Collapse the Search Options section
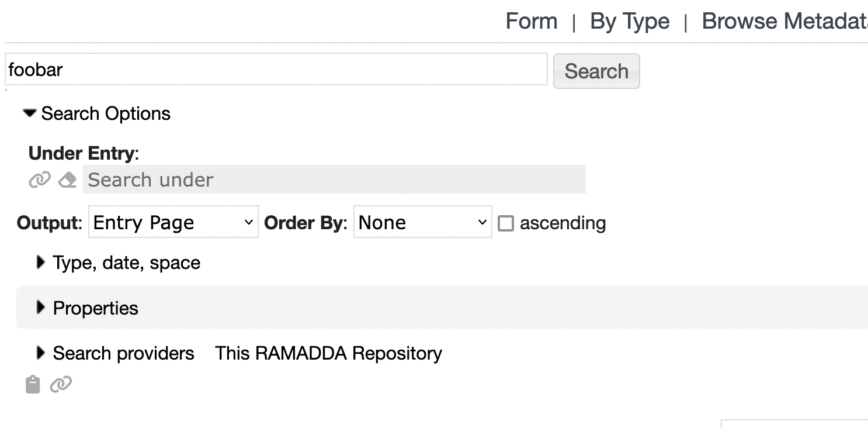The width and height of the screenshot is (868, 428). pyautogui.click(x=30, y=113)
